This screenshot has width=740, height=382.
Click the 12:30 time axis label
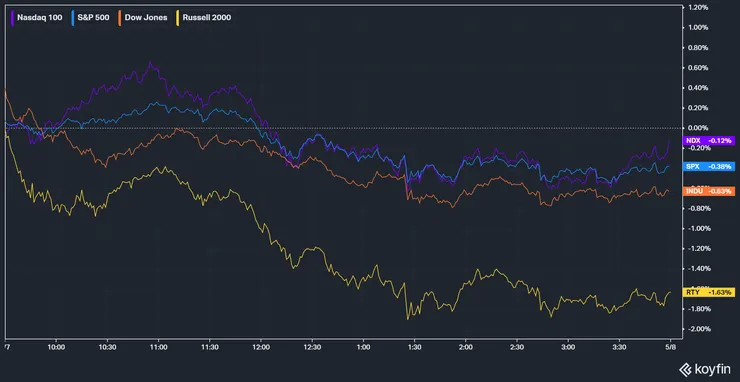point(312,347)
